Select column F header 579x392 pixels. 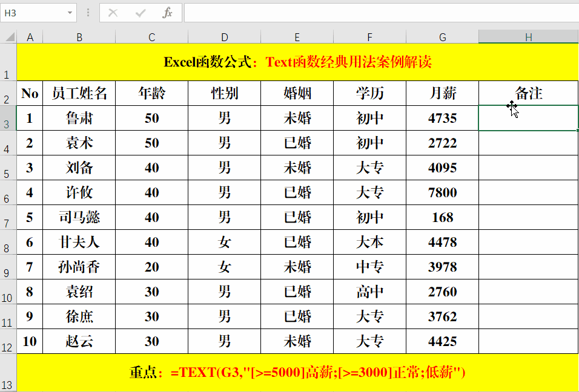click(369, 37)
